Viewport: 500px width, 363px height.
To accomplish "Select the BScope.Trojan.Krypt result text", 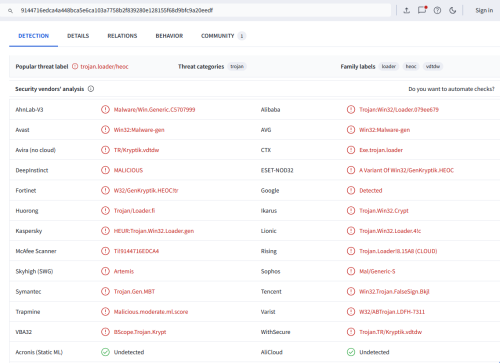I will coord(140,332).
